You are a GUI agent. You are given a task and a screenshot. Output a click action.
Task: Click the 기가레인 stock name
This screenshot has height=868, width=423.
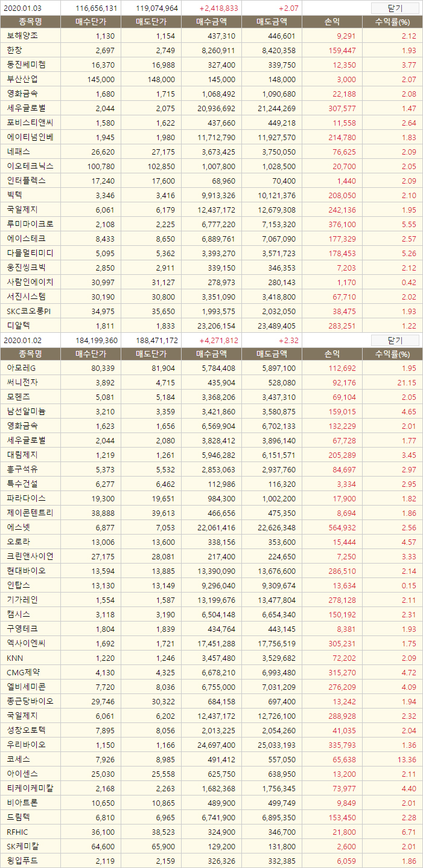(x=22, y=600)
